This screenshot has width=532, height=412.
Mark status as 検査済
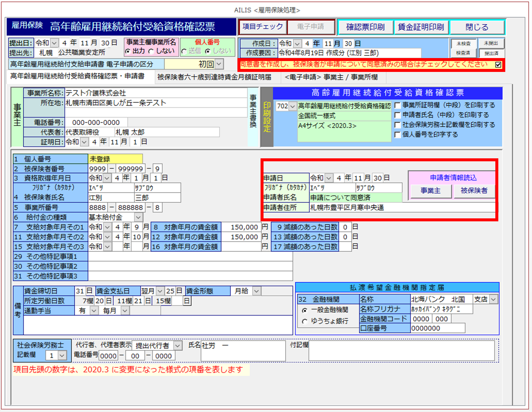click(463, 53)
